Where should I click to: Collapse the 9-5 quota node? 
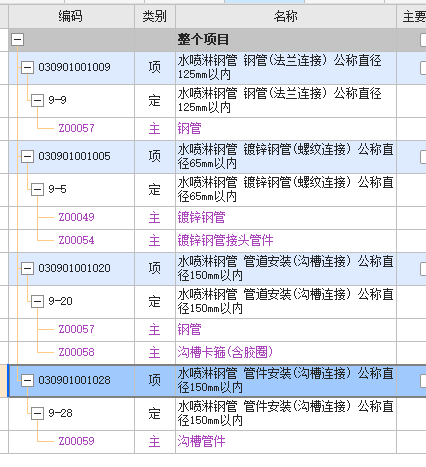[x=37, y=189]
